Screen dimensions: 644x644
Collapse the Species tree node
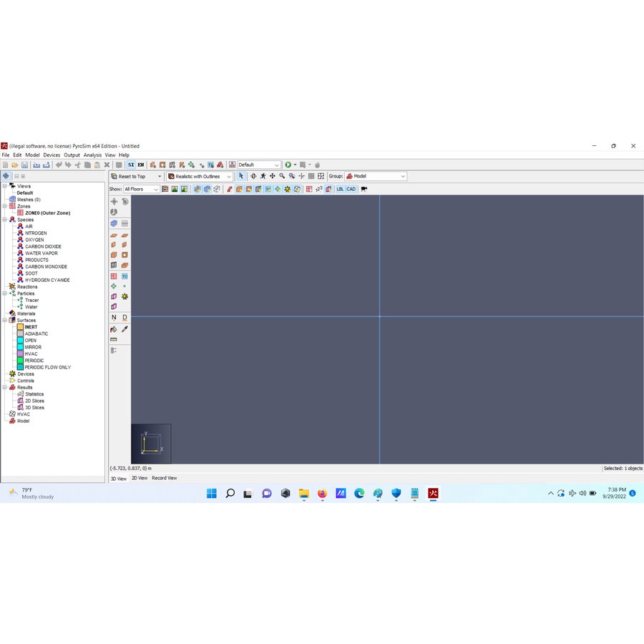(4, 220)
